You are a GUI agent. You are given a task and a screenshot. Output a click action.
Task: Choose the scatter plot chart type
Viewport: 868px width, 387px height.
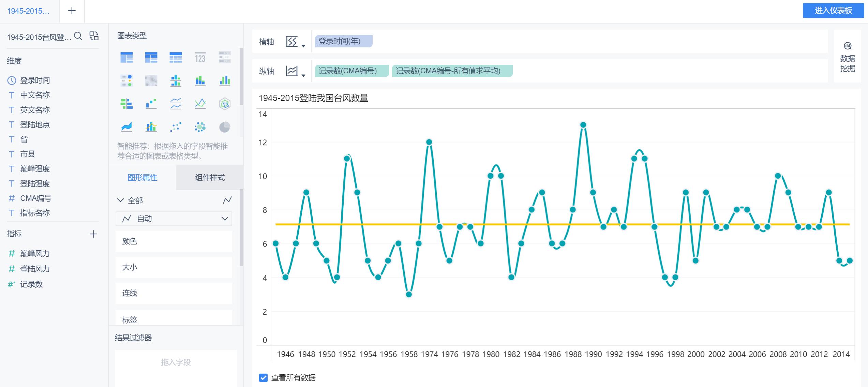coord(176,127)
